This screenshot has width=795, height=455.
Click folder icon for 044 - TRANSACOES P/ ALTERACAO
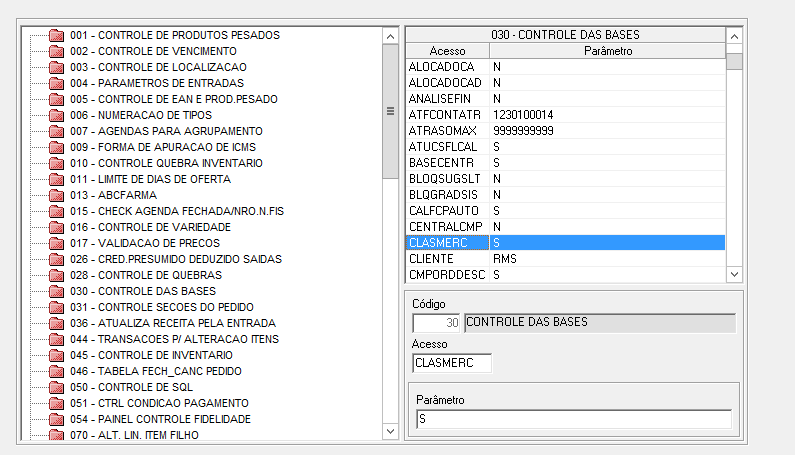[x=56, y=339]
